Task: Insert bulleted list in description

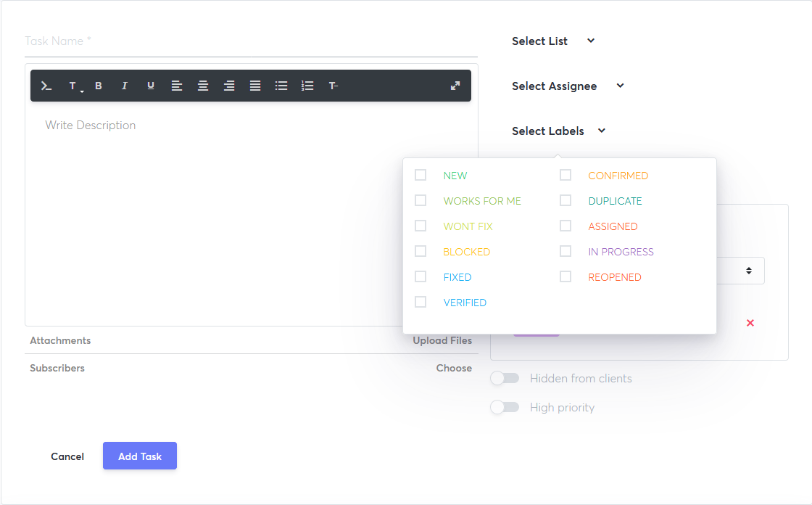Action: [281, 86]
